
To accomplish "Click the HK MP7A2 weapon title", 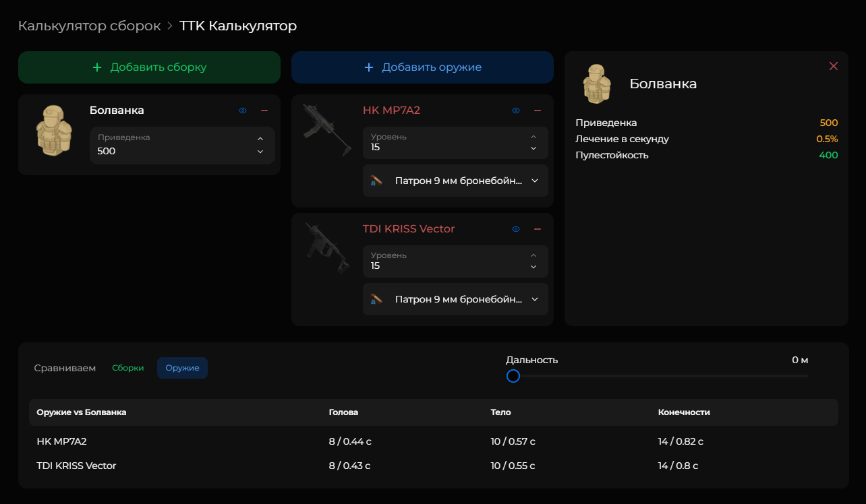I will click(391, 111).
